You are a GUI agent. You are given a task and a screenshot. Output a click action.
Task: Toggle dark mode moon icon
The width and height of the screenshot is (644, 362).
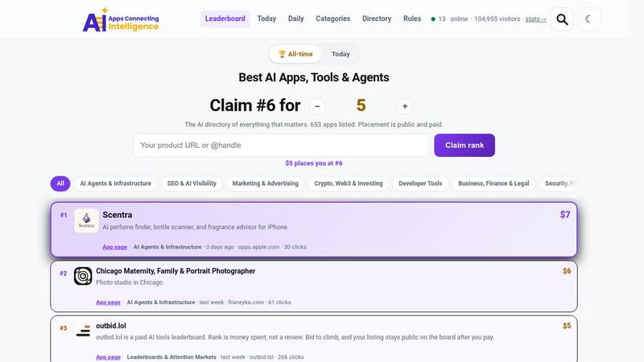coord(588,19)
